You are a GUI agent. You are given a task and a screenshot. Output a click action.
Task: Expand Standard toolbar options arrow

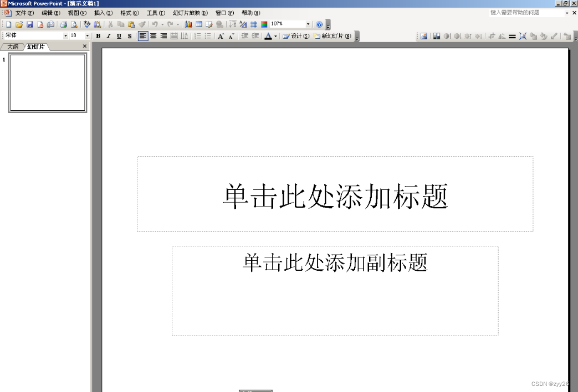(x=328, y=25)
